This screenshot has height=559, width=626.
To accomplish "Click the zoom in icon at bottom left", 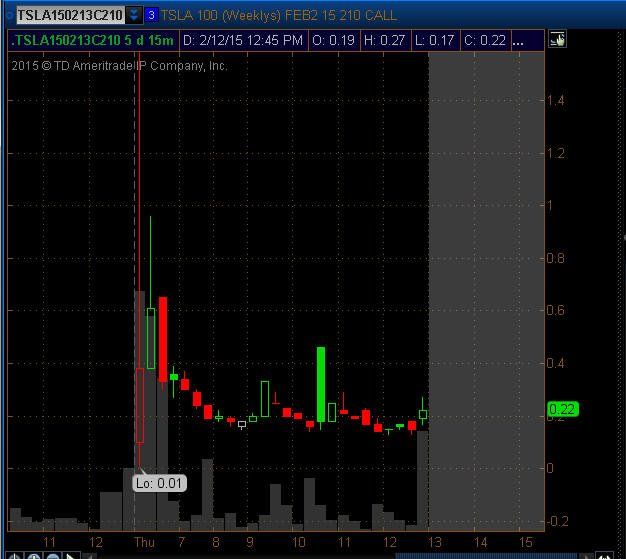I will (34, 556).
